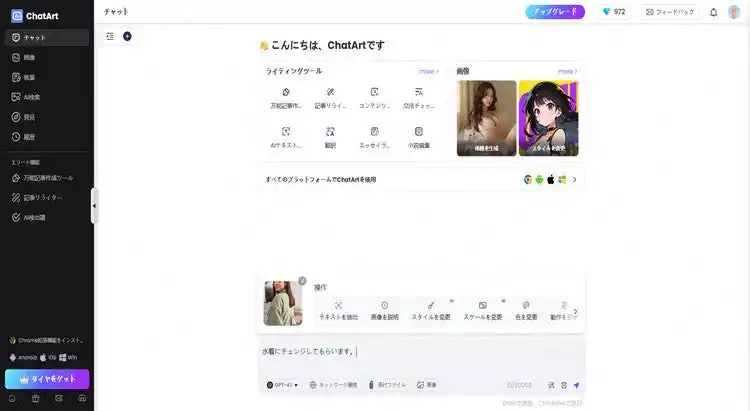Collapse the left sidebar with the arrow handle

tap(94, 206)
